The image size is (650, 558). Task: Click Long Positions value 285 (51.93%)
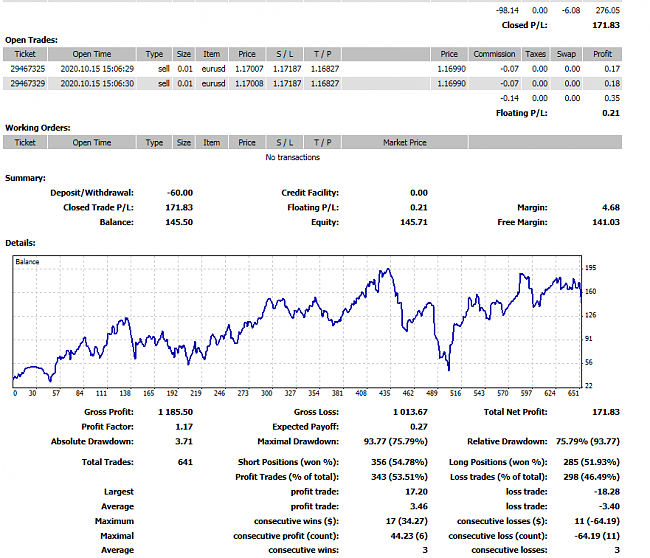point(592,462)
